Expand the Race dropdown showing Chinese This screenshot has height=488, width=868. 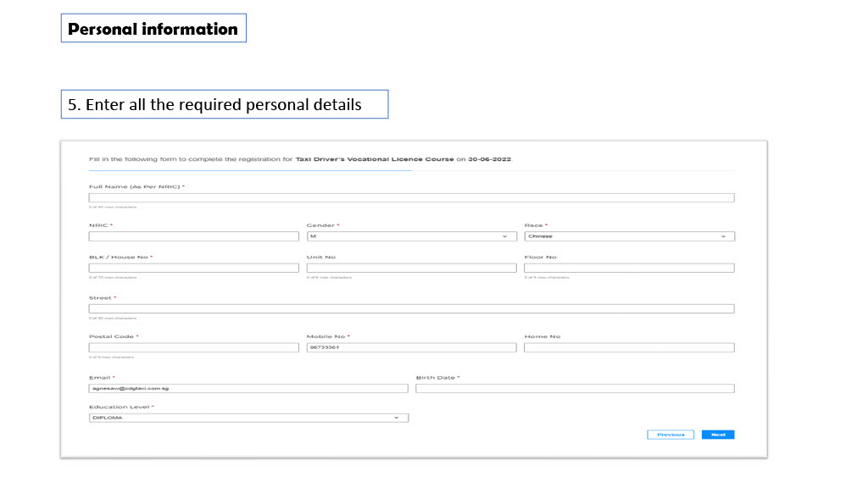[630, 236]
